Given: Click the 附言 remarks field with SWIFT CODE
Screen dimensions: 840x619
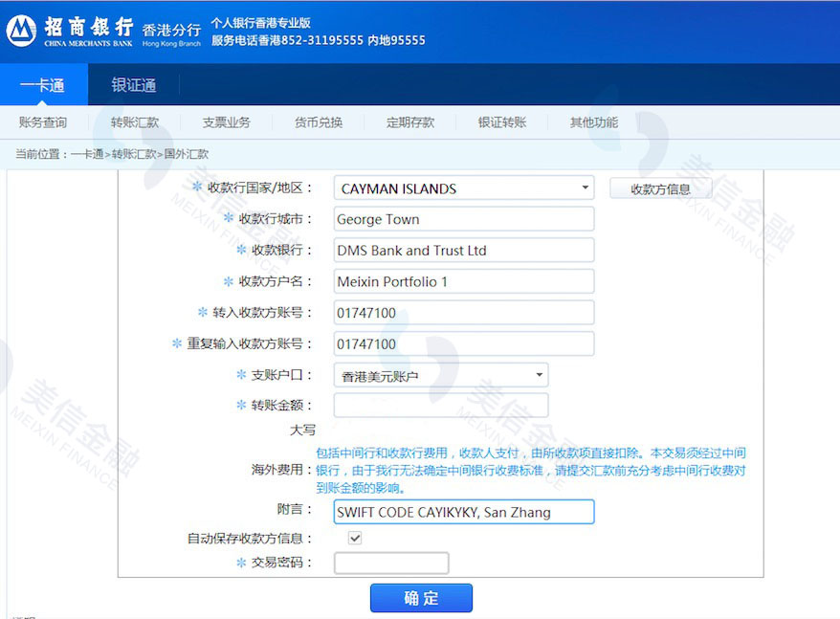Looking at the screenshot, I should 463,512.
